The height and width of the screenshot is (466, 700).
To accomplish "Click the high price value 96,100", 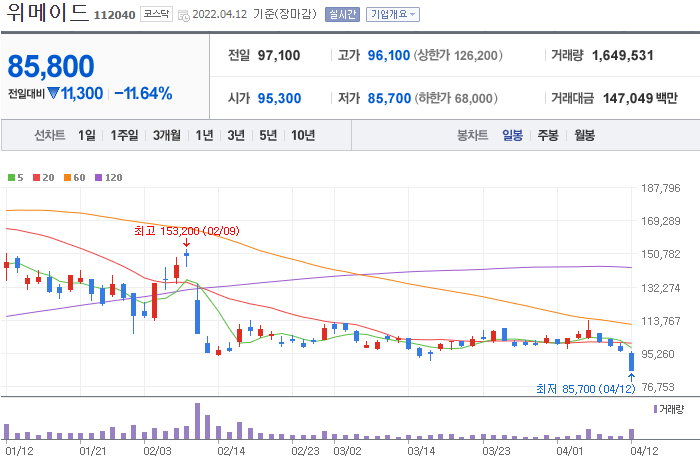I will pos(389,55).
